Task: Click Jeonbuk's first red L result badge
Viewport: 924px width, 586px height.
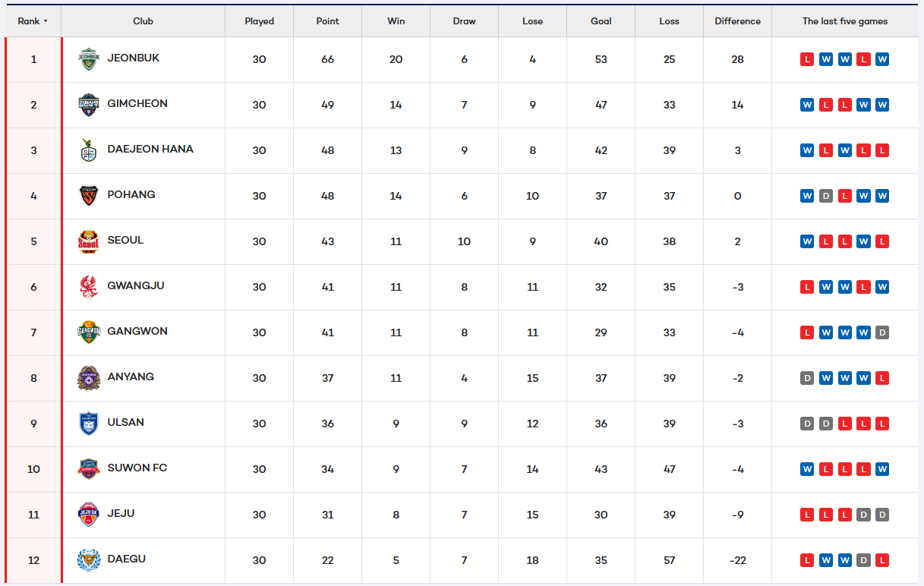Action: click(807, 59)
